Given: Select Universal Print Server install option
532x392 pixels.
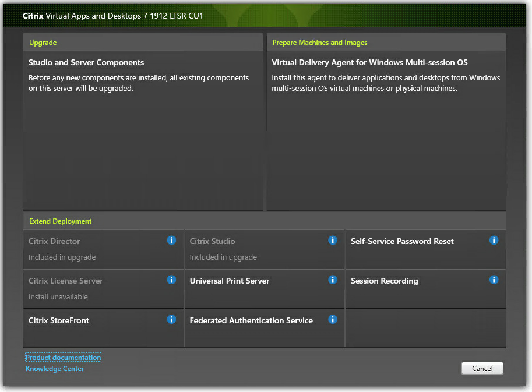Looking at the screenshot, I should (265, 289).
